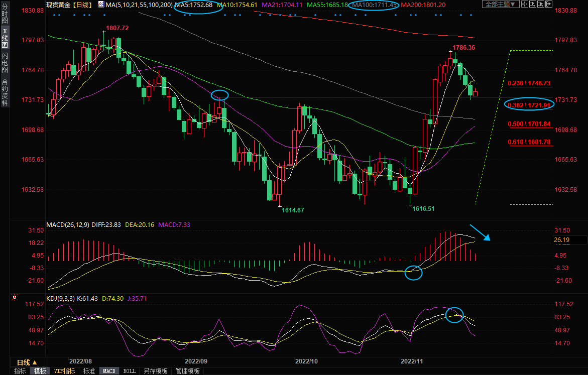Open the VIP指标 tab
Image resolution: width=588 pixels, height=375 pixels.
(x=64, y=371)
